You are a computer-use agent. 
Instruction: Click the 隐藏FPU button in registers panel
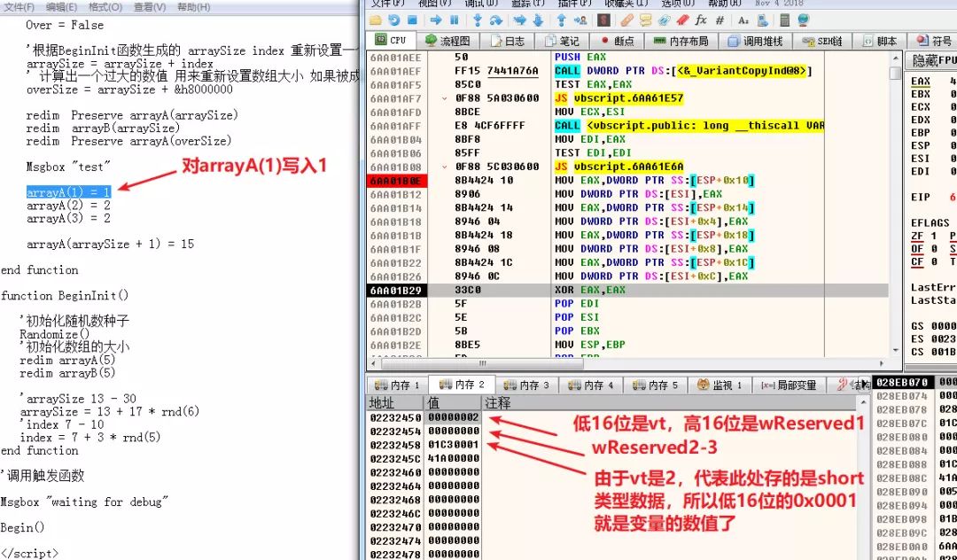pyautogui.click(x=931, y=60)
